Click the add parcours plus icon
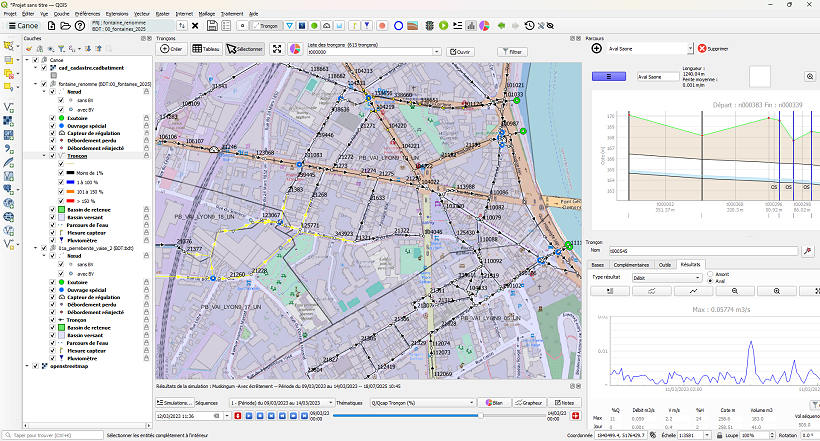The height and width of the screenshot is (441, 820). click(597, 48)
